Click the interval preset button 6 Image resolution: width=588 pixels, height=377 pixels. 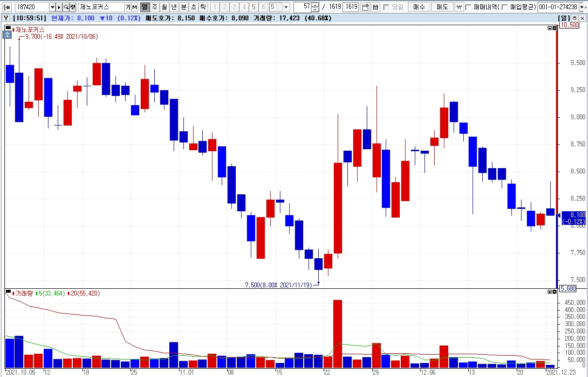click(x=263, y=7)
